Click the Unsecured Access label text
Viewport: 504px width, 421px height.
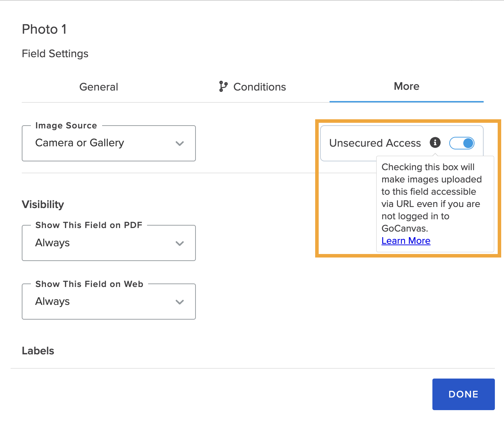point(374,143)
